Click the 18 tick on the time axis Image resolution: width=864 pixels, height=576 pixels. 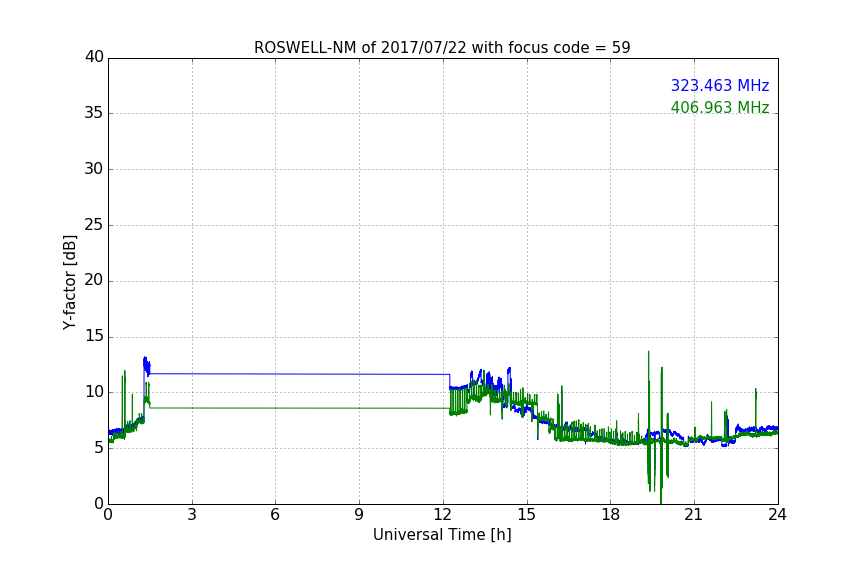(611, 515)
